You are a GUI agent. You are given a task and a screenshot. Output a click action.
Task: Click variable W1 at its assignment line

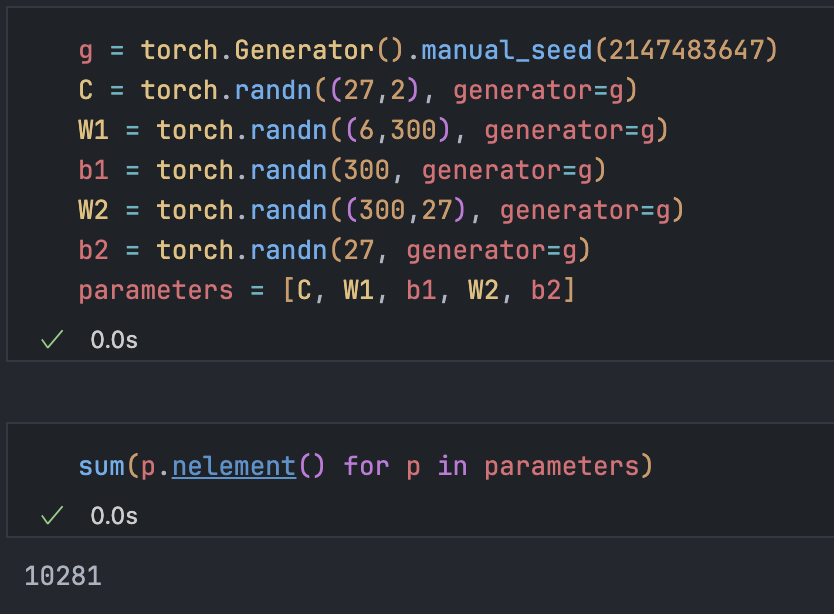click(93, 130)
